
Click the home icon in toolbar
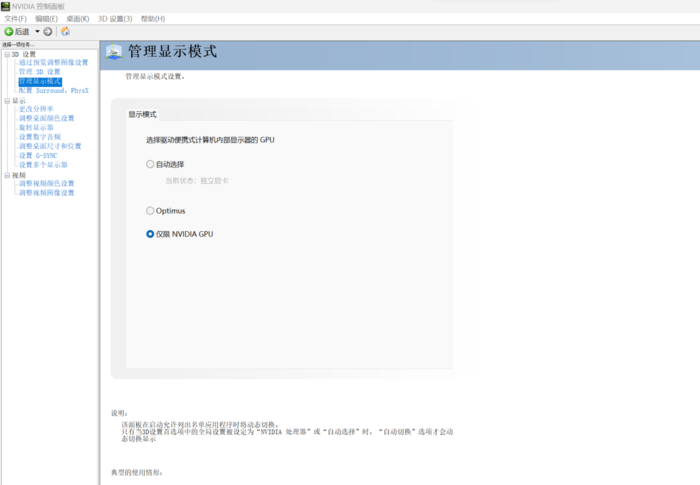tap(65, 31)
